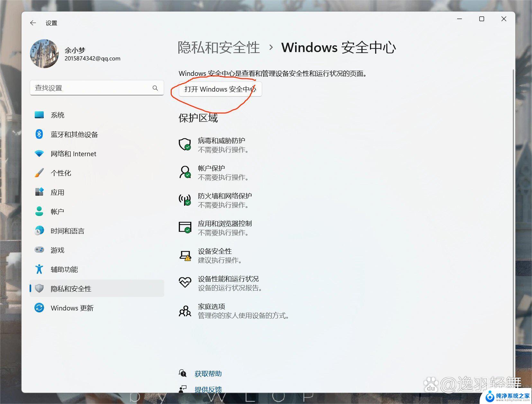Click the email 2015874342@qq.com
The image size is (532, 404).
93,58
